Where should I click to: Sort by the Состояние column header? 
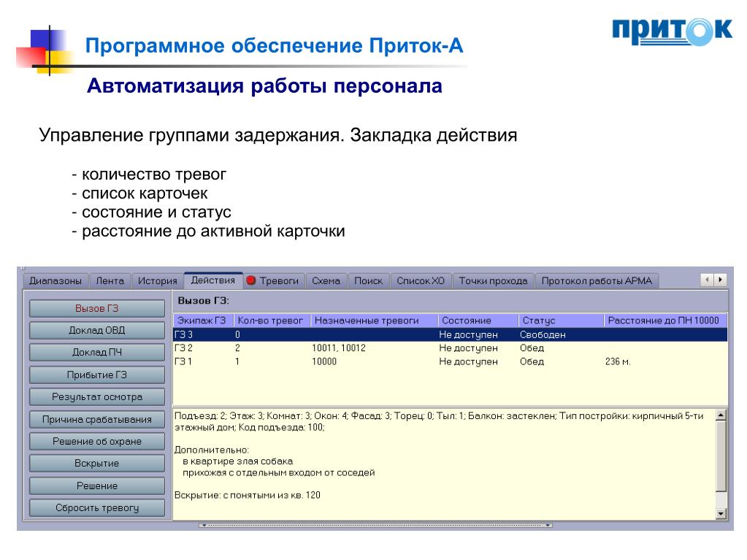pyautogui.click(x=478, y=321)
